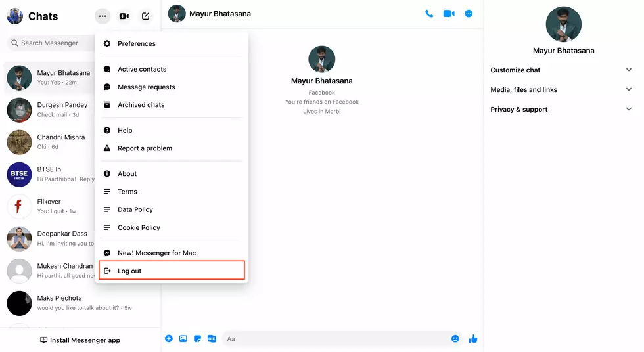The width and height of the screenshot is (644, 352).
Task: Open the GIF picker
Action: pos(212,339)
